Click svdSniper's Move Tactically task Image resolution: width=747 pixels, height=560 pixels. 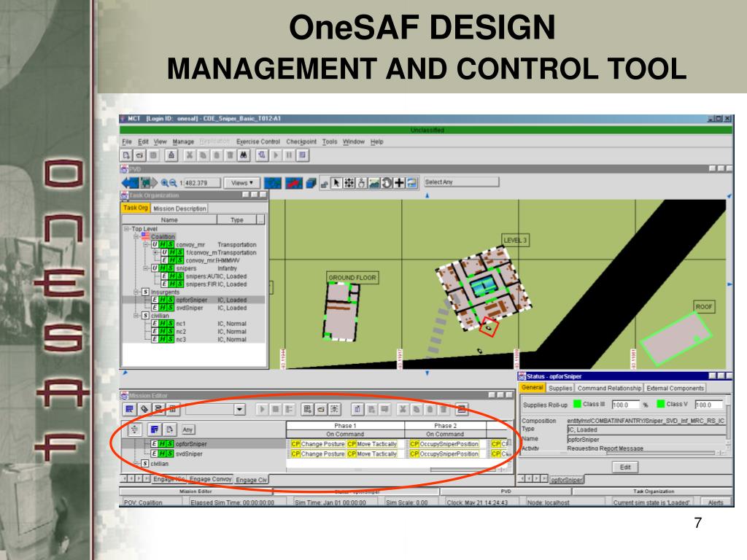tap(372, 454)
